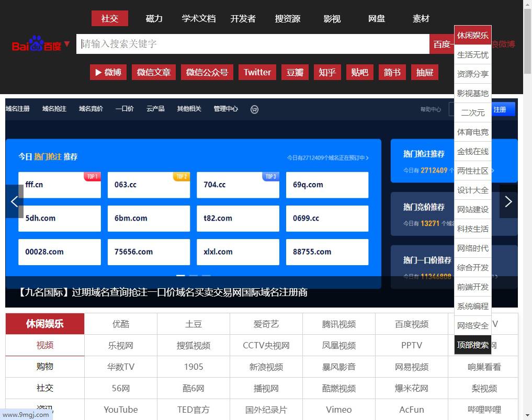The width and height of the screenshot is (532, 420).
Task: Open the 88755.com domain card
Action: [x=327, y=252]
